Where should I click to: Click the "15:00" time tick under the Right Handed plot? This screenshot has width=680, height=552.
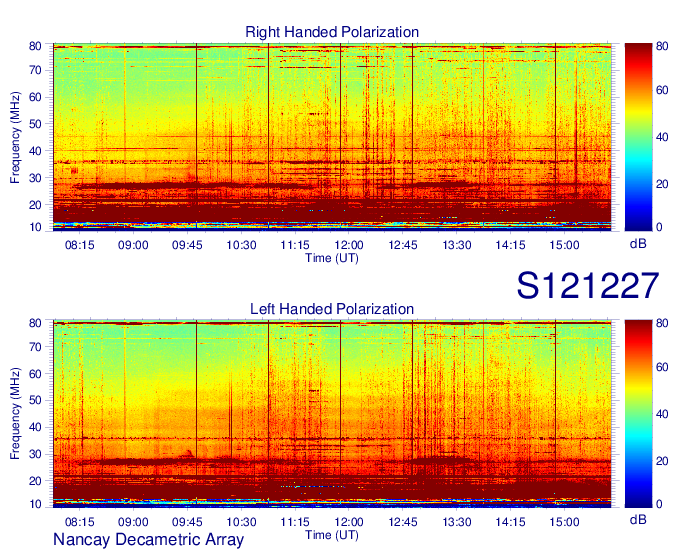tap(564, 245)
